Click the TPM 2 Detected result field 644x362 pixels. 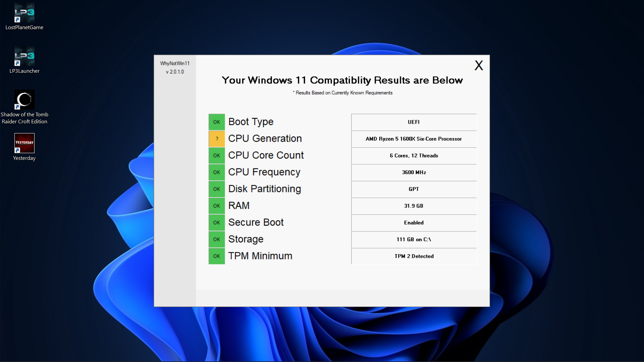pos(414,256)
